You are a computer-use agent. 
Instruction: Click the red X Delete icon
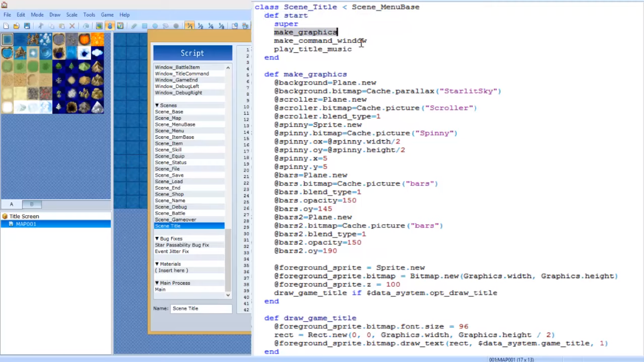pos(72,26)
